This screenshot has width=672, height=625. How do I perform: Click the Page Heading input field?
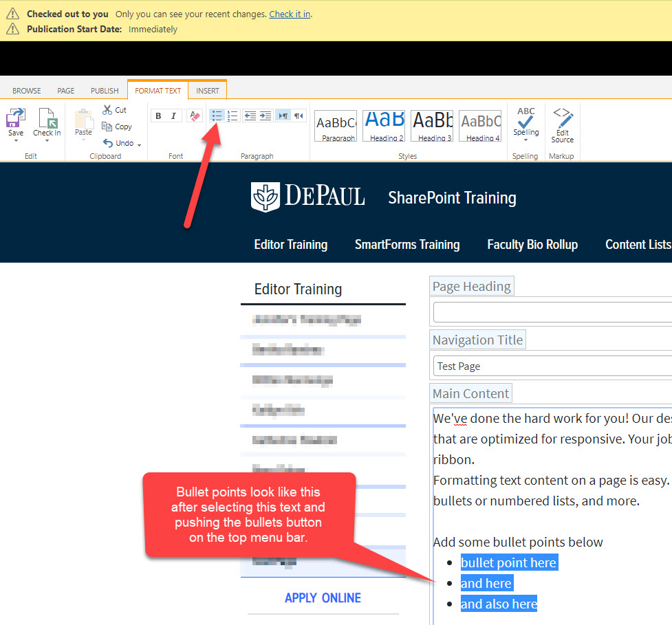(x=552, y=312)
